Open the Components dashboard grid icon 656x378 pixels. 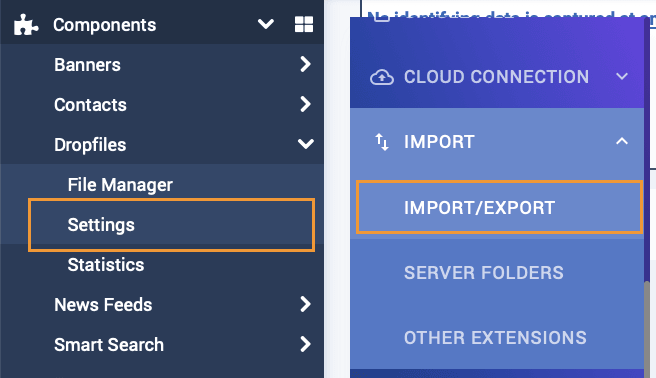[x=304, y=24]
